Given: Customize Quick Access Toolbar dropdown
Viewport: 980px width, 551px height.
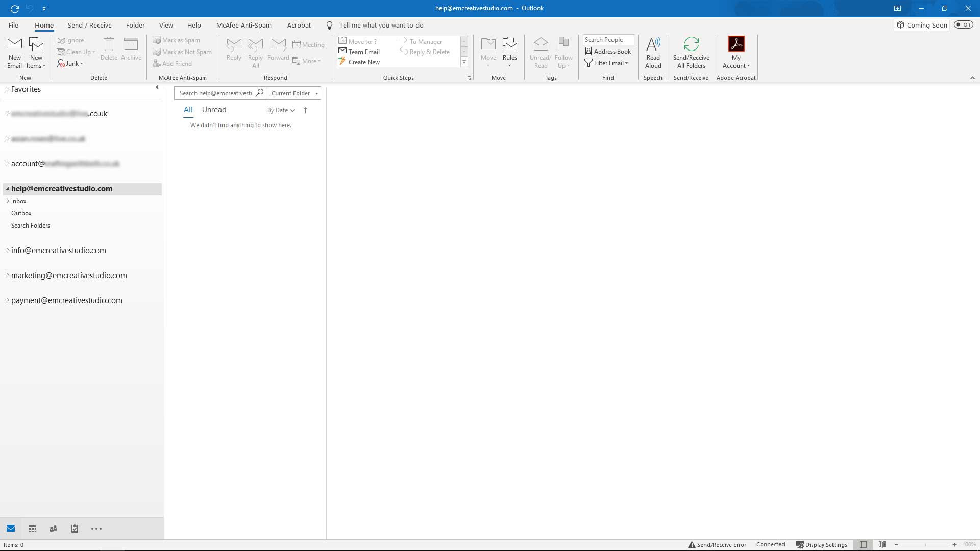Looking at the screenshot, I should point(44,8).
